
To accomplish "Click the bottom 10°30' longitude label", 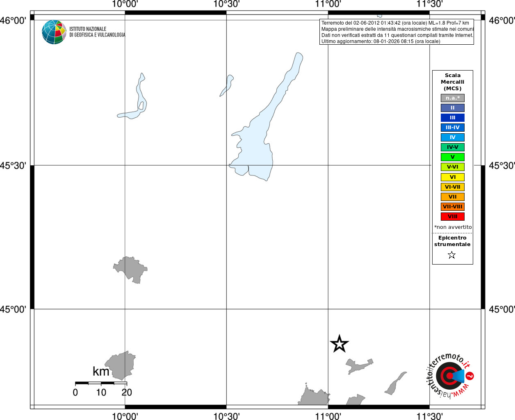I will pos(227,416).
